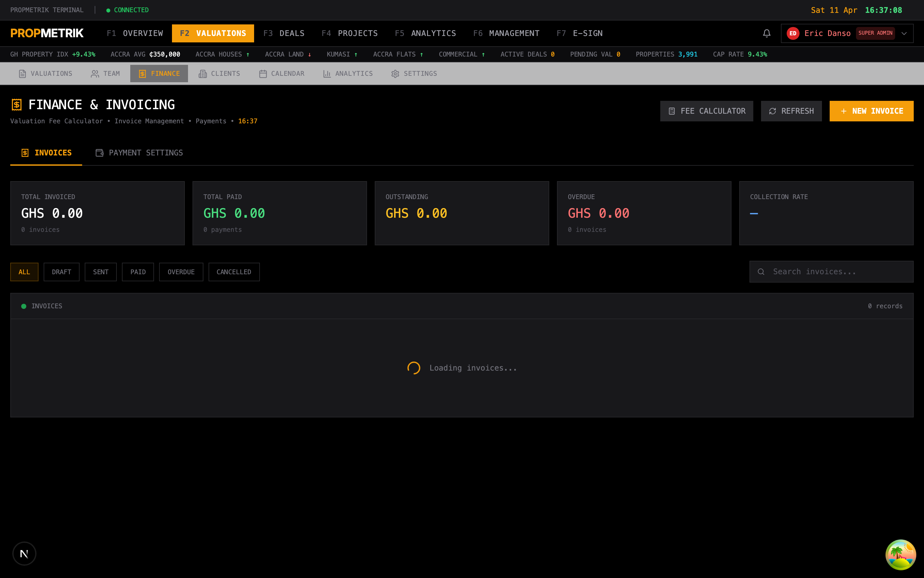This screenshot has height=578, width=924.
Task: Expand the Eric Danso account chevron
Action: click(x=904, y=33)
